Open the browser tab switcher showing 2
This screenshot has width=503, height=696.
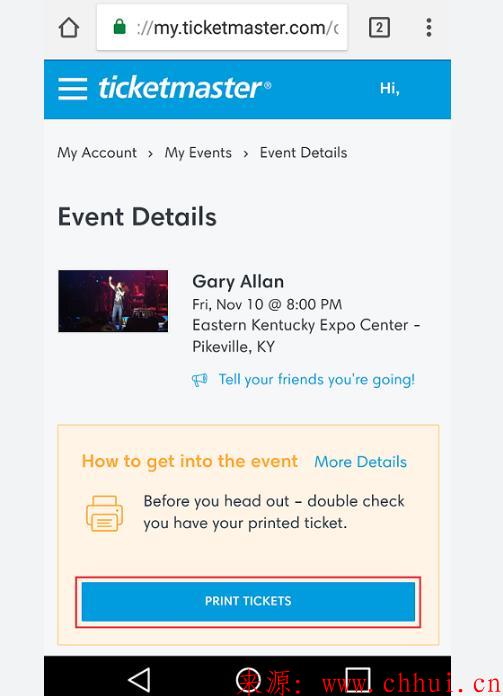click(379, 28)
